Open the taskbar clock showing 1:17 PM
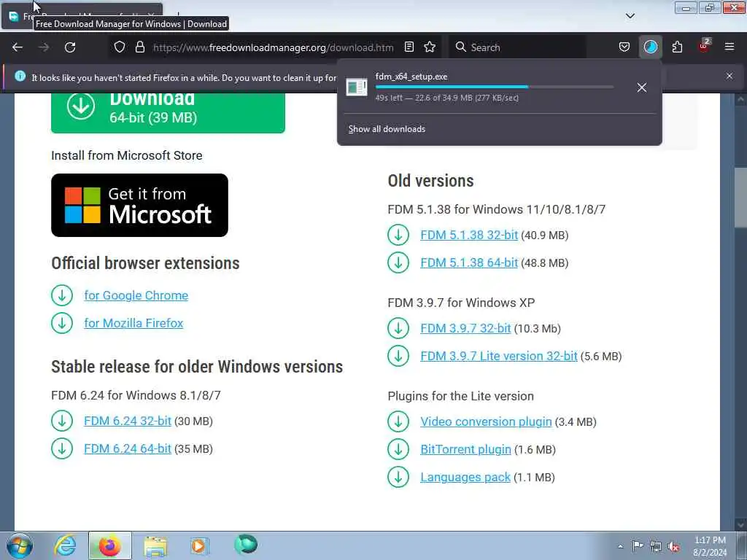Image resolution: width=747 pixels, height=560 pixels. coord(710,546)
